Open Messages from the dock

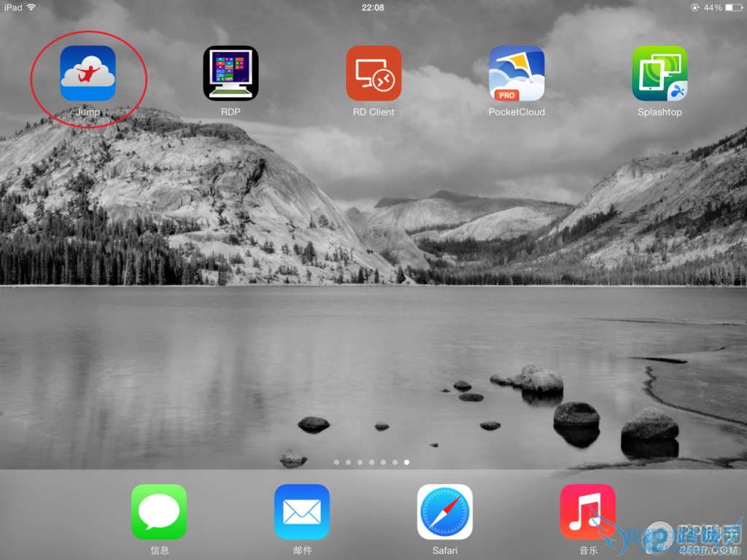click(159, 511)
